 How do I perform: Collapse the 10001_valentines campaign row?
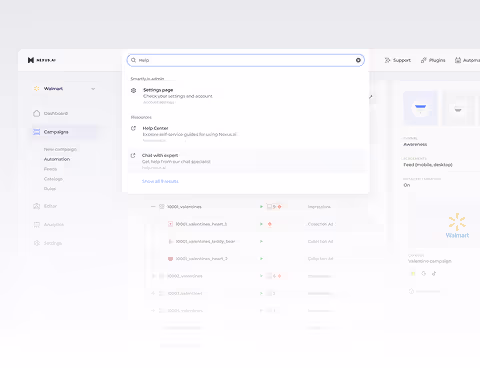pos(153,207)
